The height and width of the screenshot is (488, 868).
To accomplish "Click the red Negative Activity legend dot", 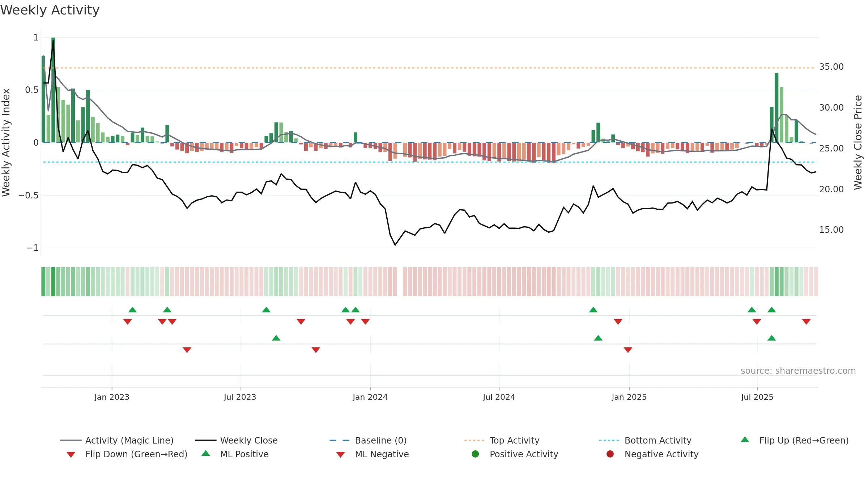I will (610, 454).
